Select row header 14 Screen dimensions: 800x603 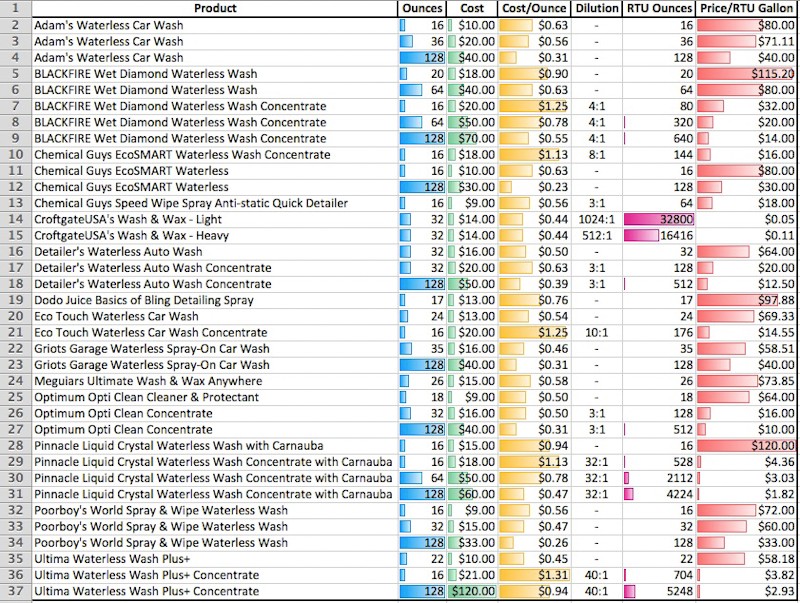point(16,219)
